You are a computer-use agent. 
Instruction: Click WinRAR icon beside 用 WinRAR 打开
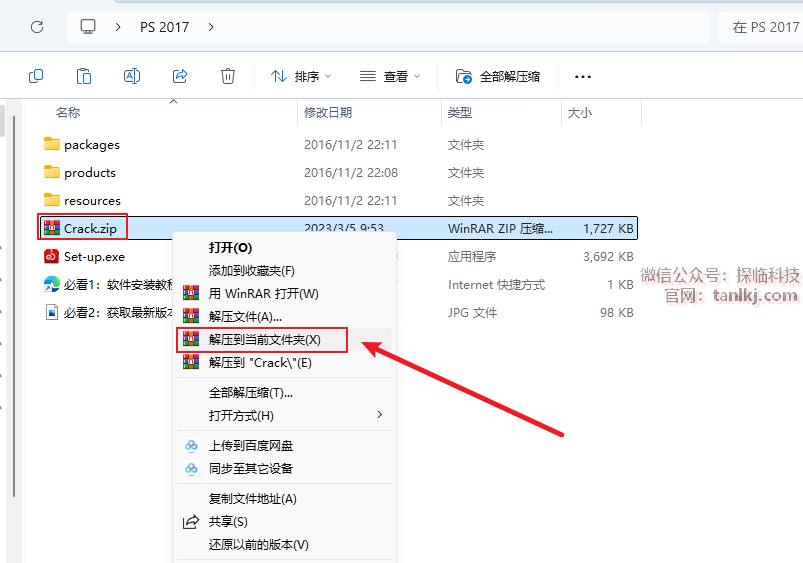pyautogui.click(x=191, y=293)
